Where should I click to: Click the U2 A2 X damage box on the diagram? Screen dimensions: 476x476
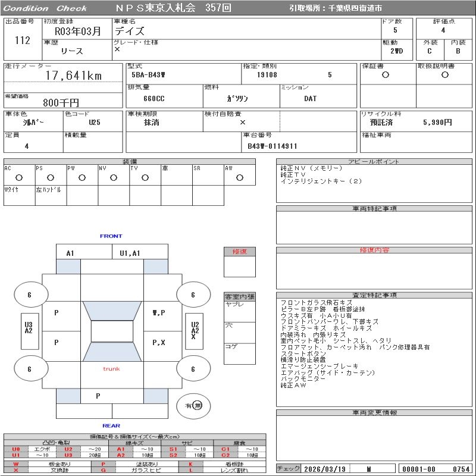[195, 331]
